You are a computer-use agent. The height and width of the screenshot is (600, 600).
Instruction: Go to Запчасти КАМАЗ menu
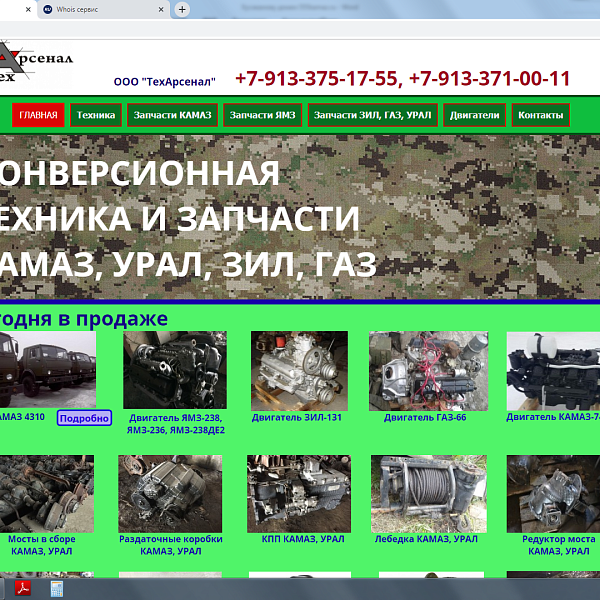173,115
